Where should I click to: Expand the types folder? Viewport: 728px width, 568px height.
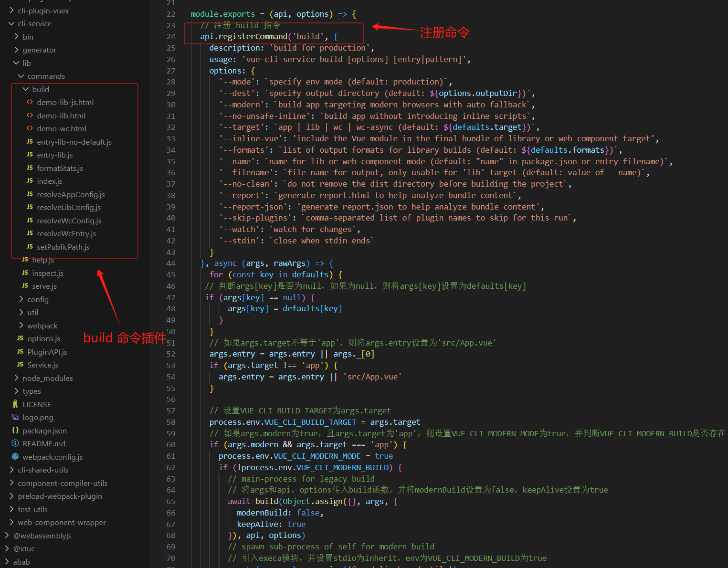click(x=16, y=391)
